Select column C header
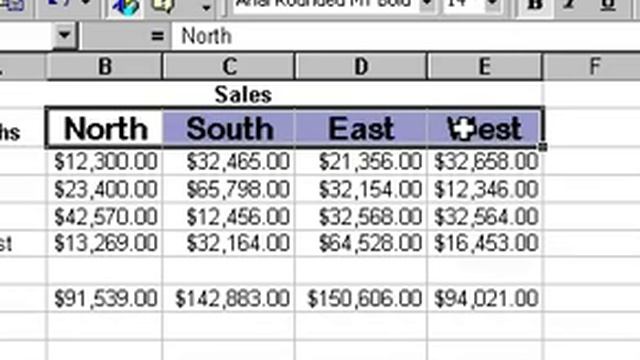Screen dimensions: 640x360 click(229, 67)
